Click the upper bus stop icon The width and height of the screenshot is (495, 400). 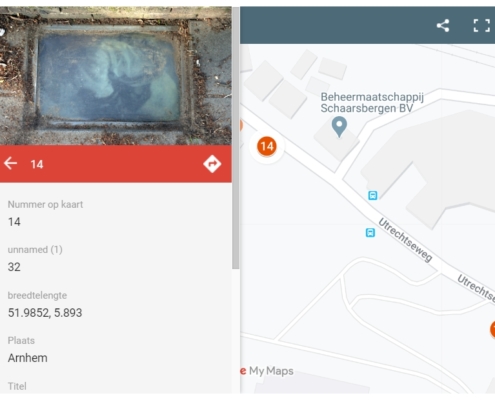(x=373, y=195)
